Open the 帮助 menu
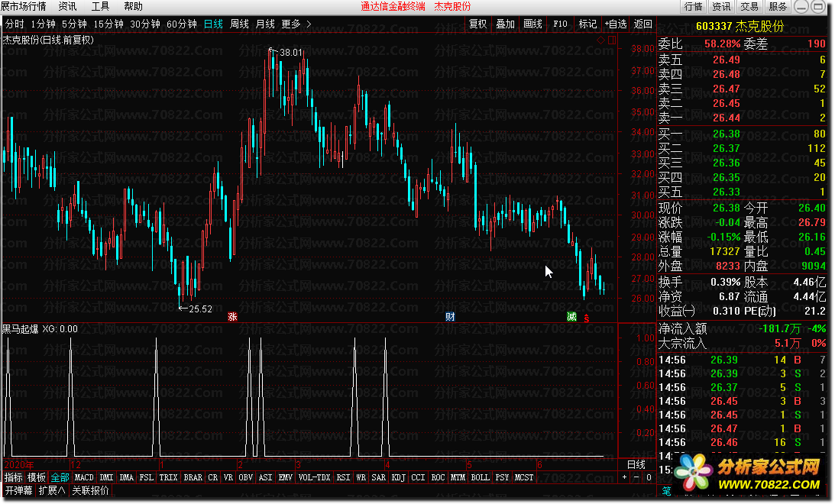Viewport: 835px width, 504px height. [x=133, y=6]
